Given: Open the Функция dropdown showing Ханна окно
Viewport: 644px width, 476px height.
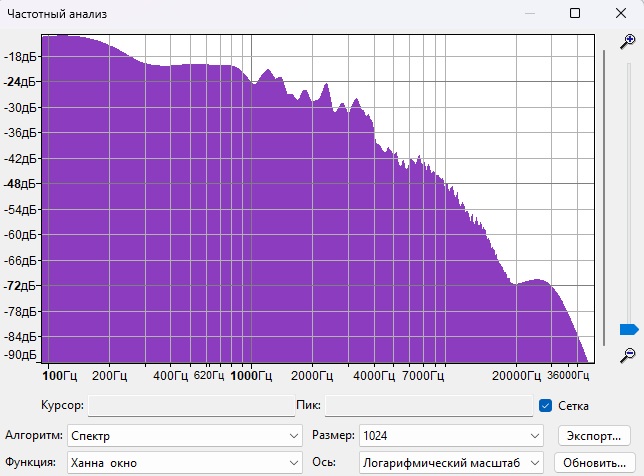Looking at the screenshot, I should [185, 463].
